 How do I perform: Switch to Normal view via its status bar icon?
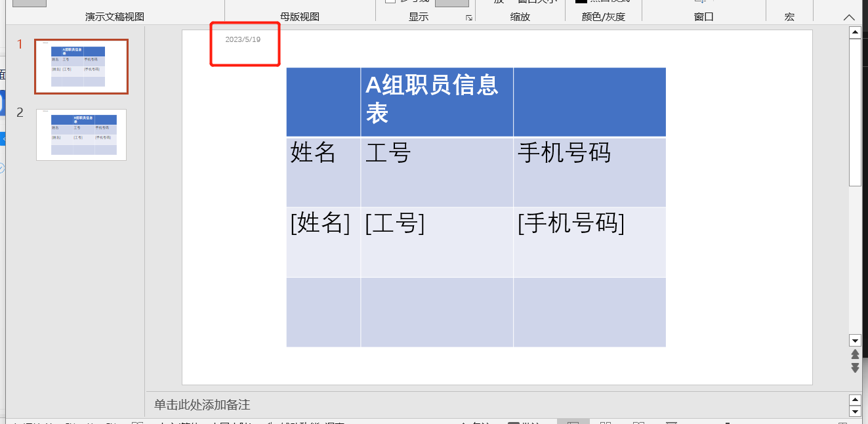coord(573,423)
